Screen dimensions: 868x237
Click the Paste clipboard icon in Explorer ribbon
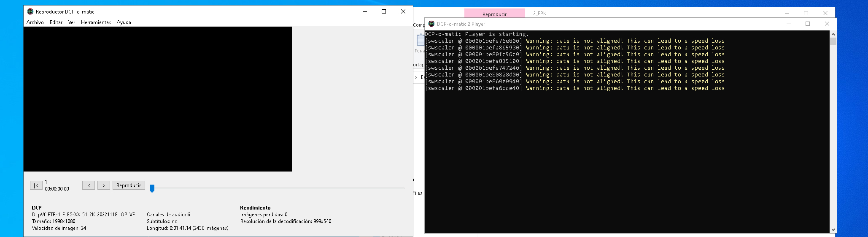pyautogui.click(x=420, y=41)
